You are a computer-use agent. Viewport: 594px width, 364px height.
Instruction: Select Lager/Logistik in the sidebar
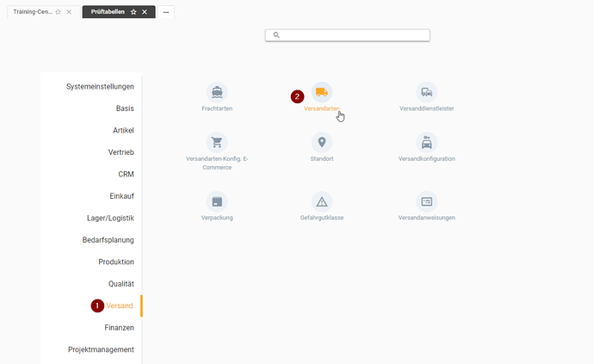[110, 219]
